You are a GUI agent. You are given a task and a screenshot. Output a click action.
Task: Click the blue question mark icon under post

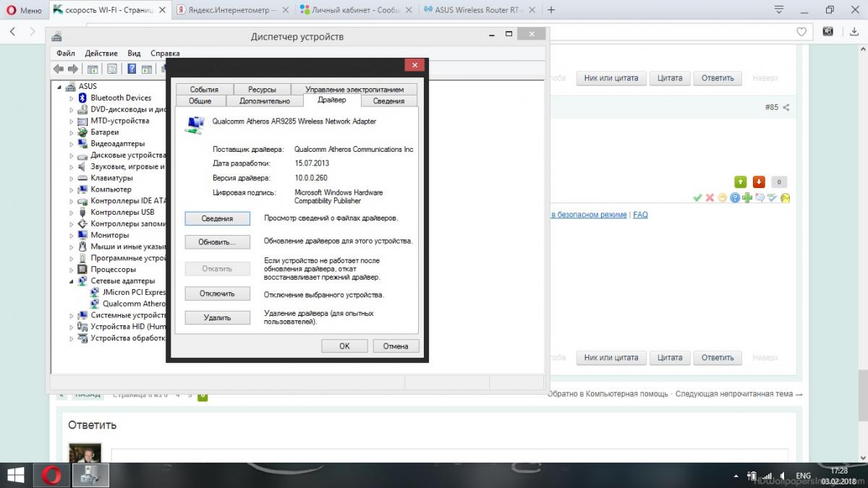735,197
